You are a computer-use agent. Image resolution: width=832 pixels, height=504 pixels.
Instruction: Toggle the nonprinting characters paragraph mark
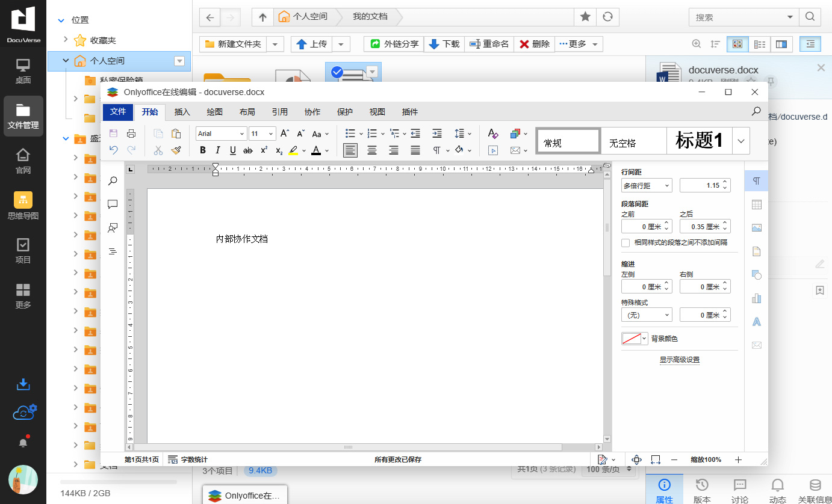click(x=437, y=150)
